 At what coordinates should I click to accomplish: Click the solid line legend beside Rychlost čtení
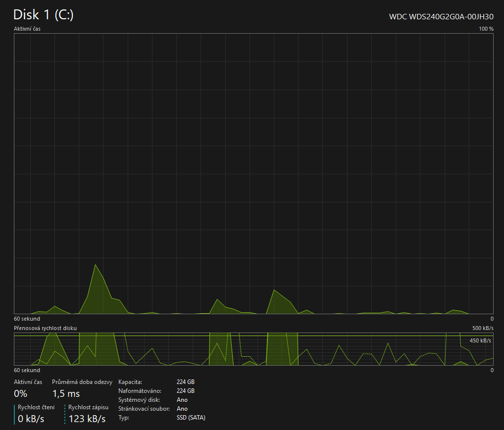click(x=14, y=414)
